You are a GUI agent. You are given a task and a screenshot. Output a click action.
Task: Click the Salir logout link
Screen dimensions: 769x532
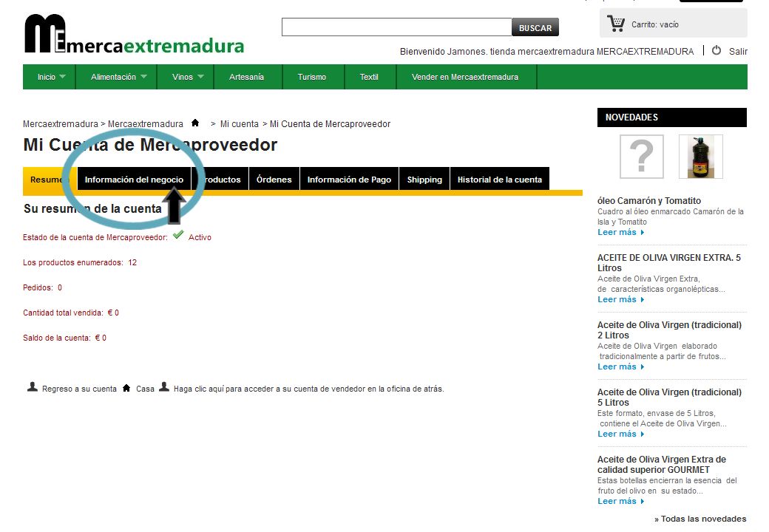click(x=738, y=52)
